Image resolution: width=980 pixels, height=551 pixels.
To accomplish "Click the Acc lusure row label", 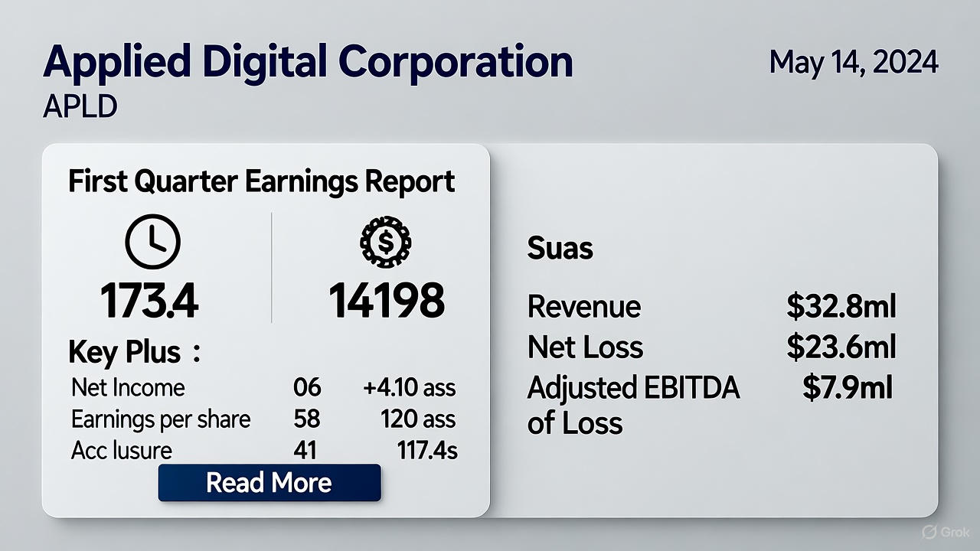I will (x=121, y=451).
